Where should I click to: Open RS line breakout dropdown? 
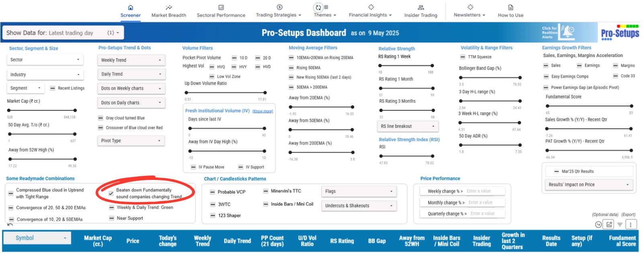tap(408, 126)
